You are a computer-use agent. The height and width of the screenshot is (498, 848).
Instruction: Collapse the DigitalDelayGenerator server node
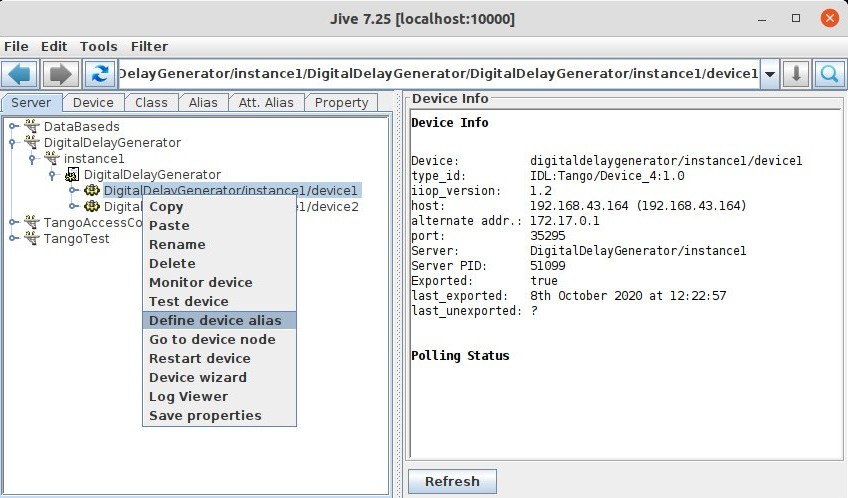(x=12, y=143)
